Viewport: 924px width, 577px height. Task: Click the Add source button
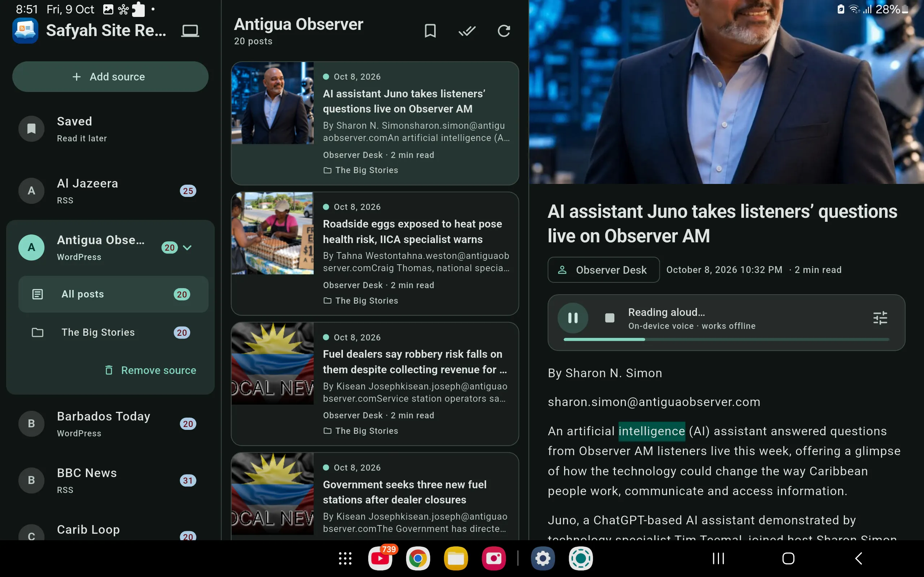(x=110, y=77)
